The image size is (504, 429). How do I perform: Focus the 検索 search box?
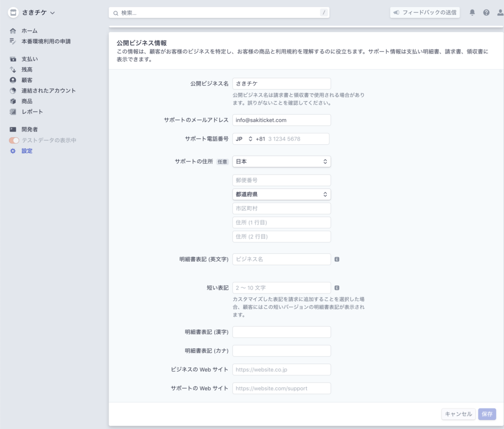219,13
